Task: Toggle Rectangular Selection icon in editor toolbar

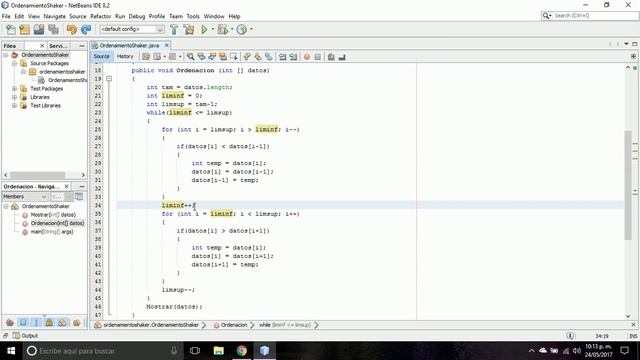Action: coord(234,57)
